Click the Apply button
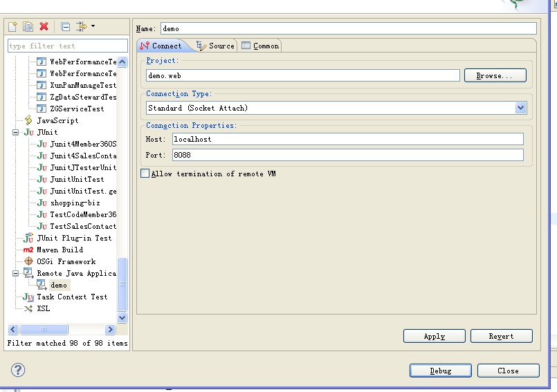The width and height of the screenshot is (557, 392). click(x=434, y=336)
